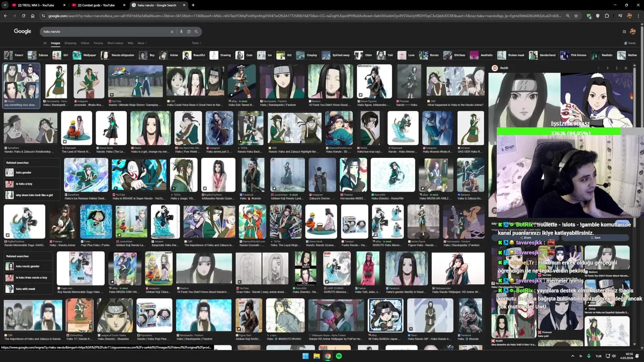644x362 pixels.
Task: Filter images by the Naruto shippuden chip
Action: [118, 55]
